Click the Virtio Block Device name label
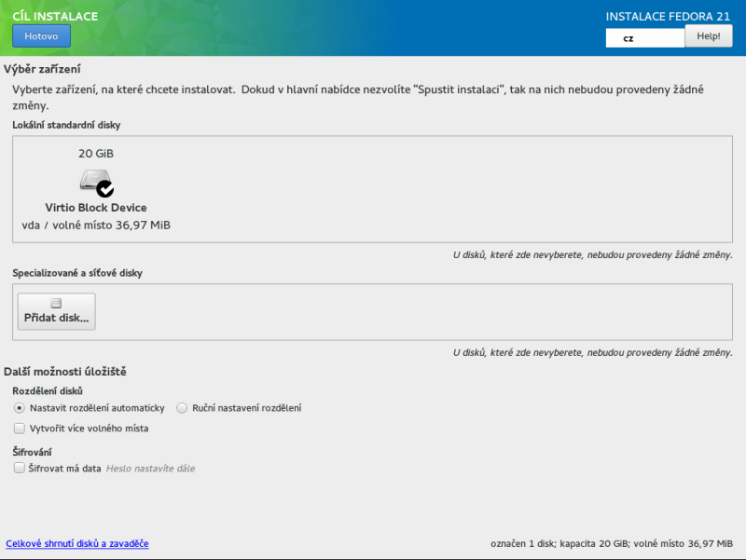The width and height of the screenshot is (746, 560). [x=96, y=208]
